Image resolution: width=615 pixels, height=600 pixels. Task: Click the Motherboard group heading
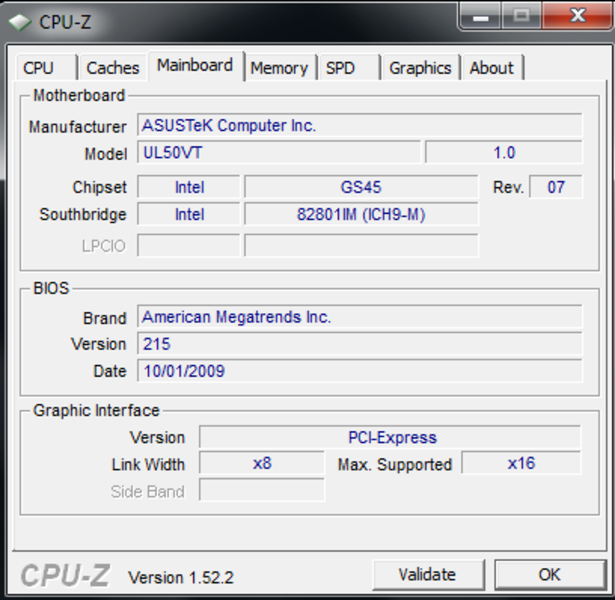79,95
